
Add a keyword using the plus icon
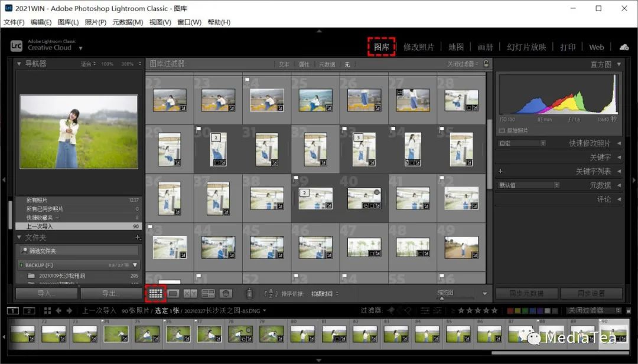500,171
